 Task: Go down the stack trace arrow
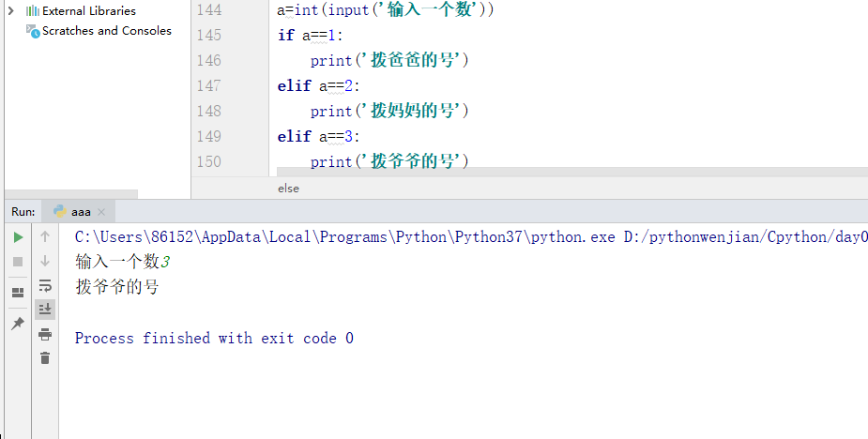click(x=45, y=261)
